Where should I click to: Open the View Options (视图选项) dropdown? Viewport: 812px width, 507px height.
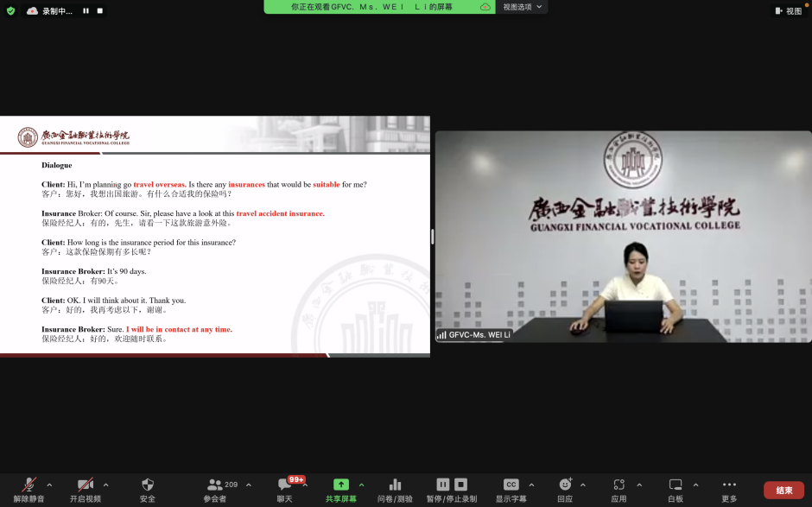(x=523, y=7)
